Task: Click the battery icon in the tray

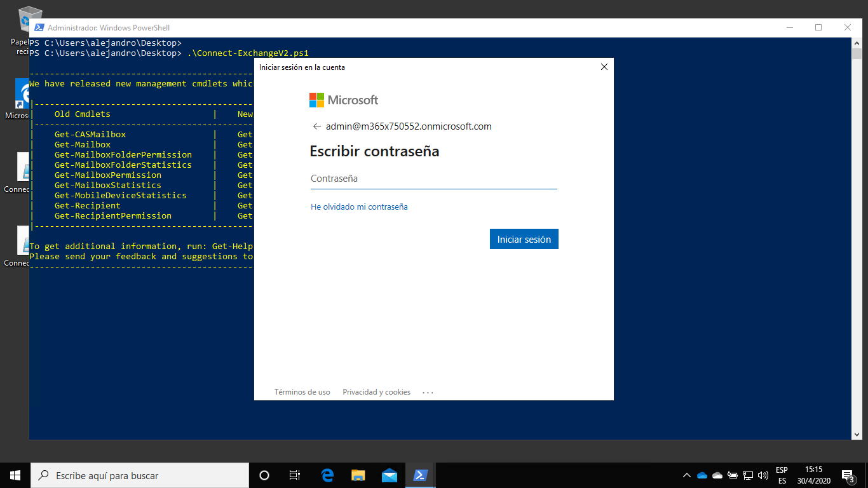Action: point(733,475)
